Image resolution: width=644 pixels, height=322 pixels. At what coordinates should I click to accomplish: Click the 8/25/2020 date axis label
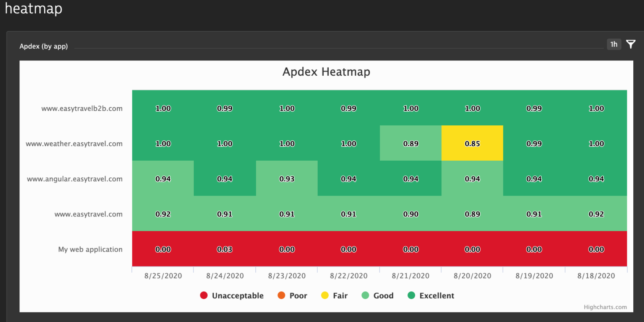(x=163, y=276)
